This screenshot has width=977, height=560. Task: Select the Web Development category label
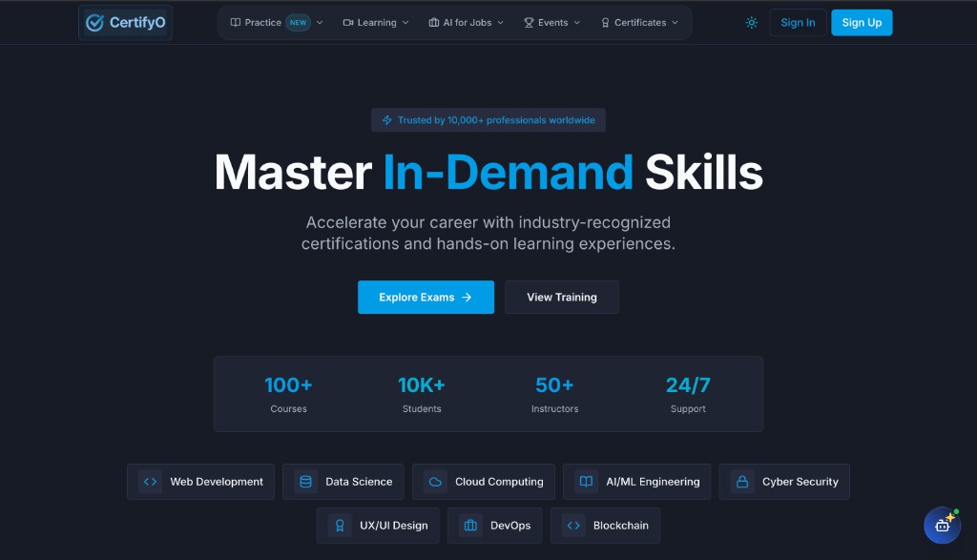coord(217,482)
